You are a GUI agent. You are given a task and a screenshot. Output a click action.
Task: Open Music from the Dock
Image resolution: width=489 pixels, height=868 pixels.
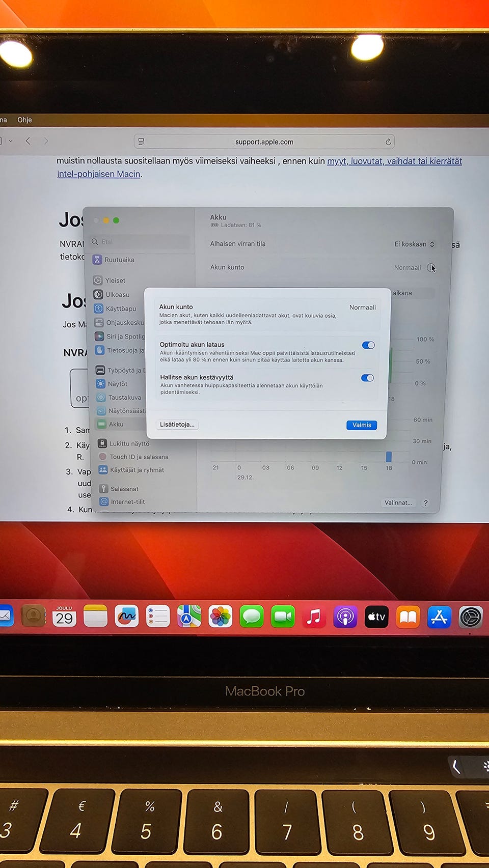[x=314, y=617]
